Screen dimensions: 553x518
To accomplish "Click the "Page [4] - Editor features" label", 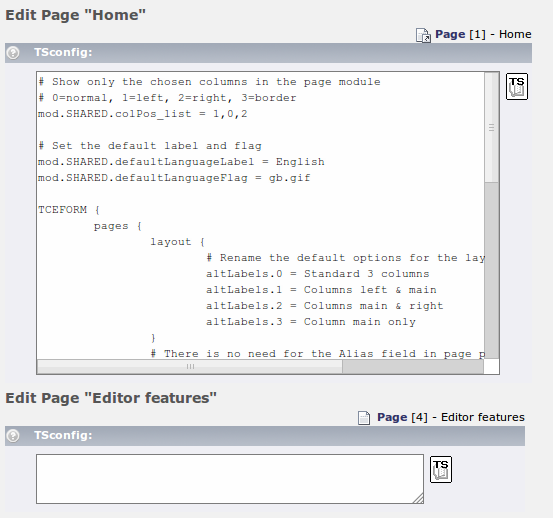I will pos(451,418).
